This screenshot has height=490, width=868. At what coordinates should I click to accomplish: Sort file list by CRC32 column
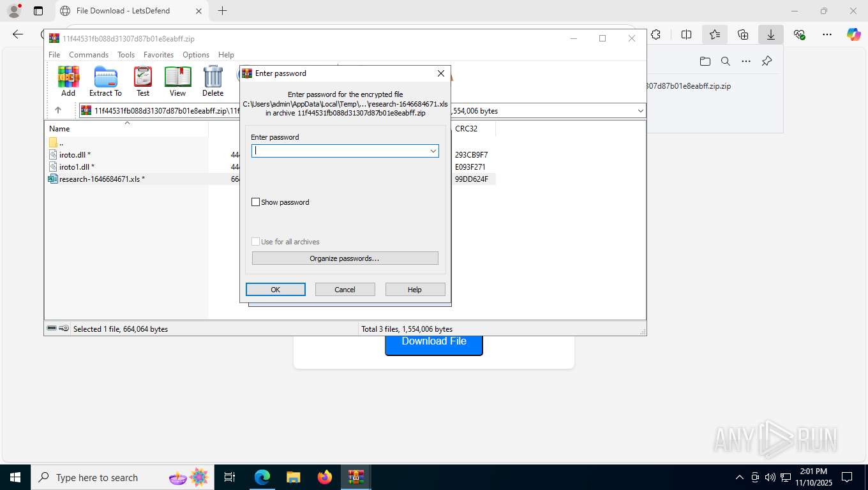466,129
